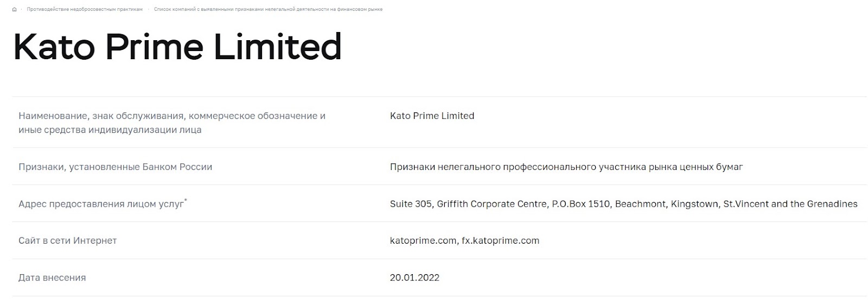Click the home icon in breadcrumb

(15, 9)
